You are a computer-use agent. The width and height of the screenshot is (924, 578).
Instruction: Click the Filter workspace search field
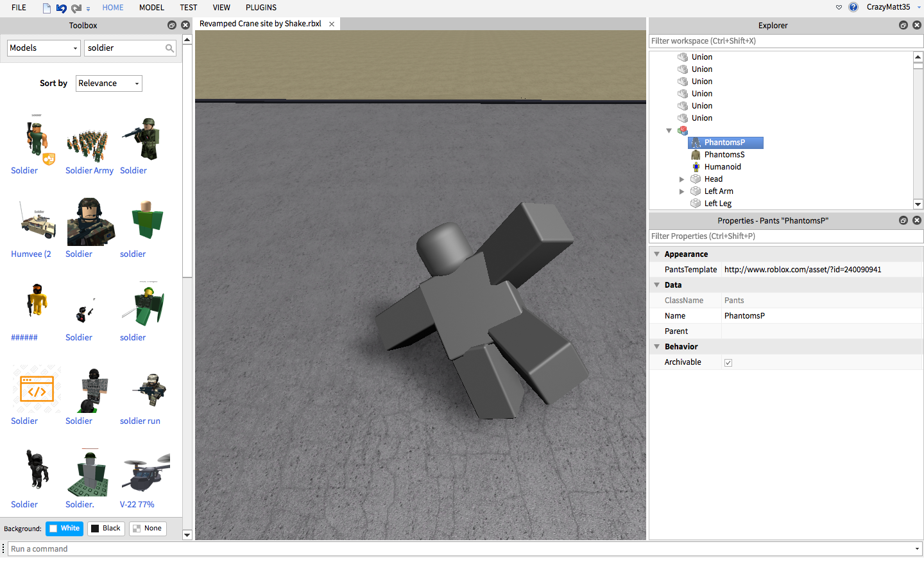786,41
